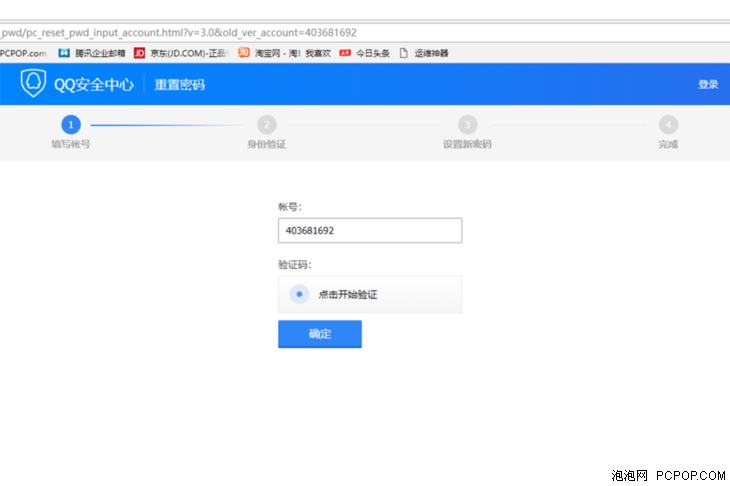This screenshot has height=486, width=730.
Task: Click the QQ安全中心 header text
Action: [x=94, y=85]
